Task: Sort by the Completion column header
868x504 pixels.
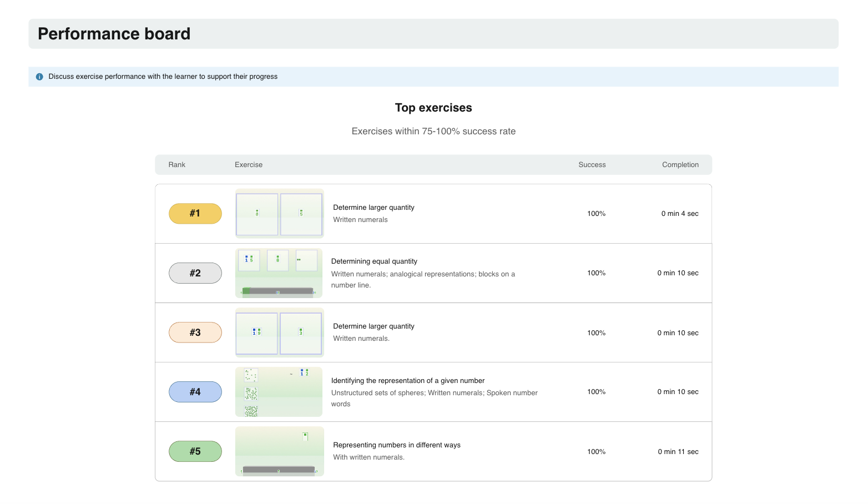Action: click(680, 165)
